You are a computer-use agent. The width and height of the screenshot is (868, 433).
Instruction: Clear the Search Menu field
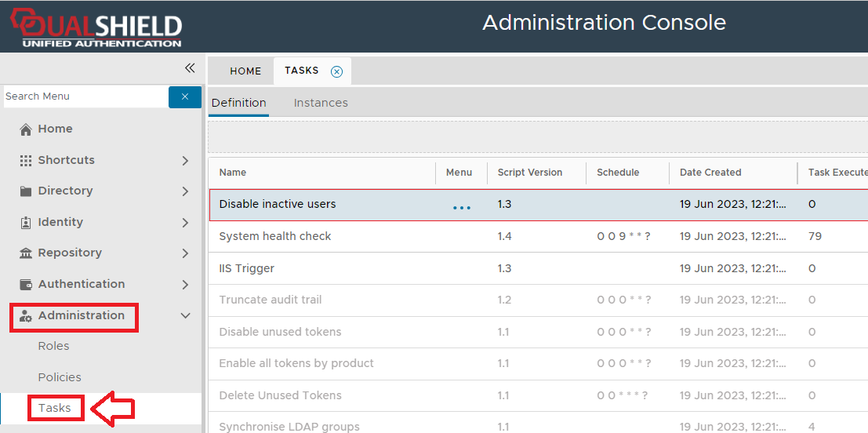[x=185, y=96]
